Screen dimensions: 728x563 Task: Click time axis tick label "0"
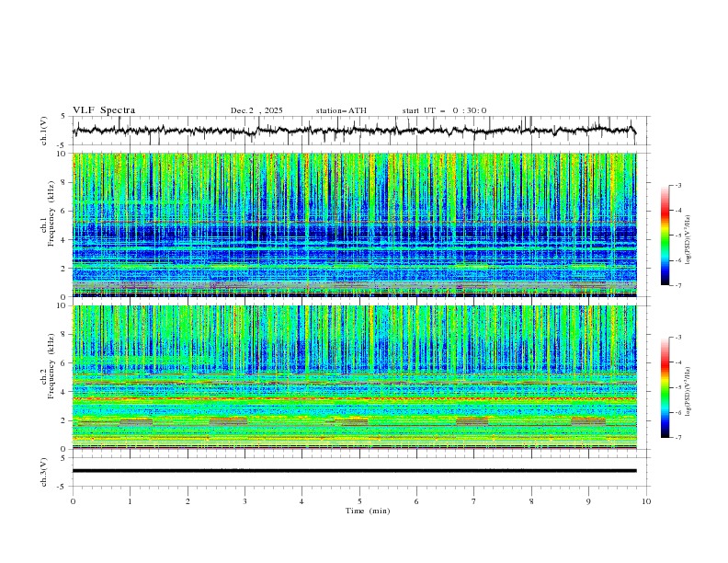pyautogui.click(x=73, y=501)
